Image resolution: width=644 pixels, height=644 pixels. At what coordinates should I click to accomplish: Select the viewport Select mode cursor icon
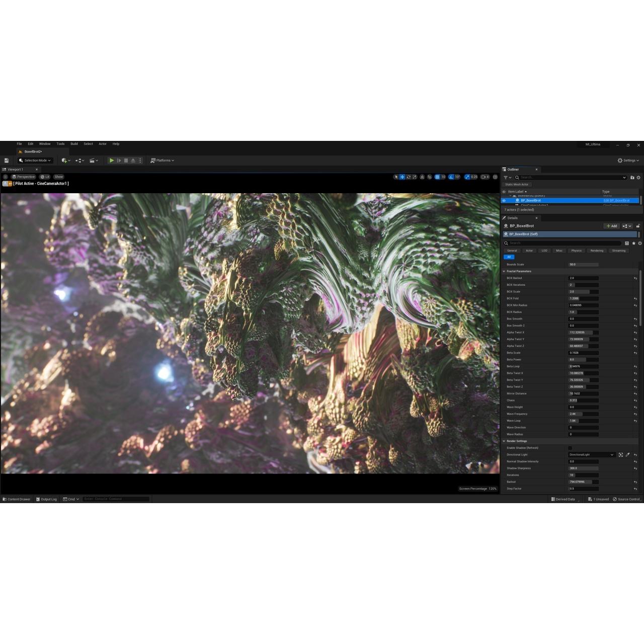point(396,177)
